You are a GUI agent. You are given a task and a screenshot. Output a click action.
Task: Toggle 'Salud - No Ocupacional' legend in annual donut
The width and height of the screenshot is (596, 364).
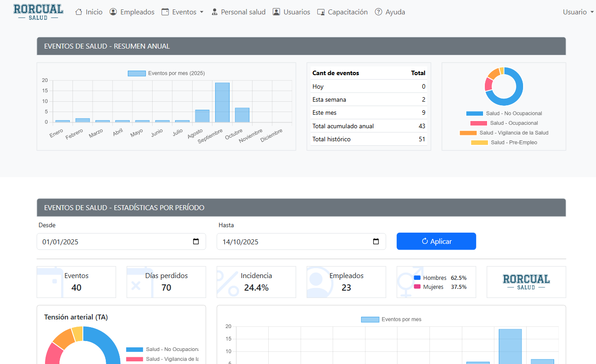click(x=504, y=113)
